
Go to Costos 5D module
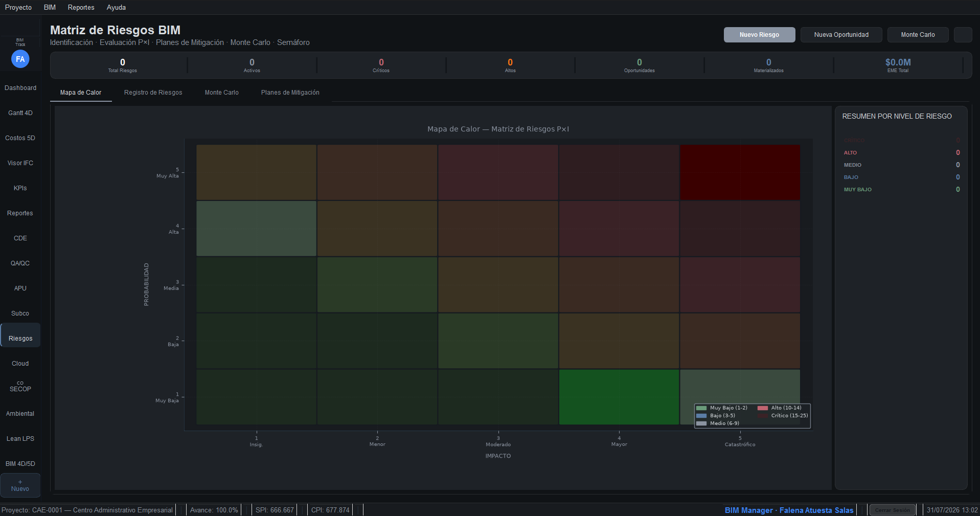pos(20,138)
